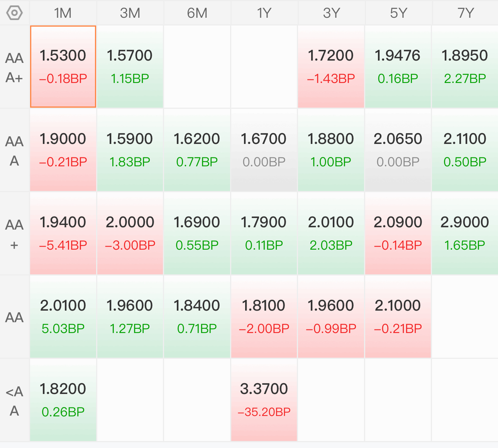Click the 1.6700 AAA 1Y cell
The image size is (498, 448).
pos(264,150)
